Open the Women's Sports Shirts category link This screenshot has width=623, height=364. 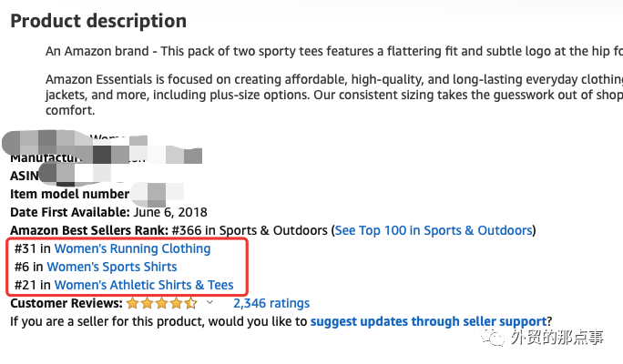click(x=112, y=267)
